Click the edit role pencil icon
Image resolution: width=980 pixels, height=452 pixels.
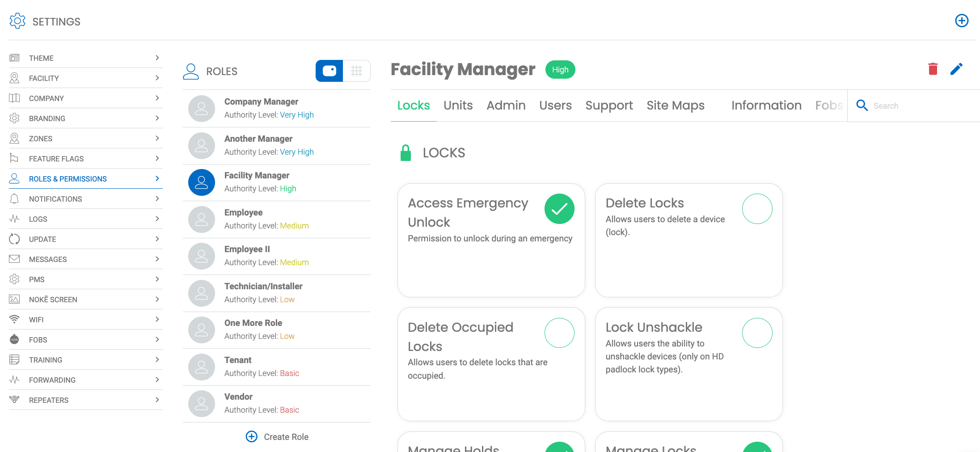[x=957, y=69]
